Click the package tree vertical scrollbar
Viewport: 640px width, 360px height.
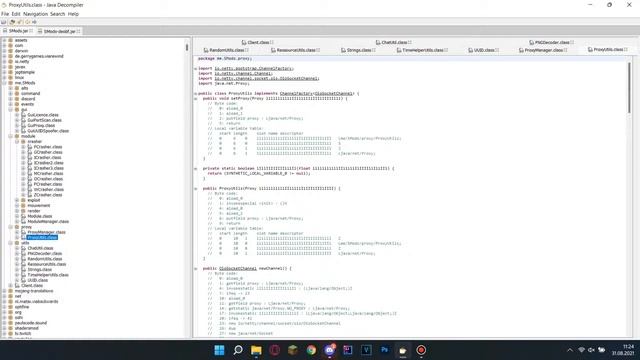pos(187,47)
